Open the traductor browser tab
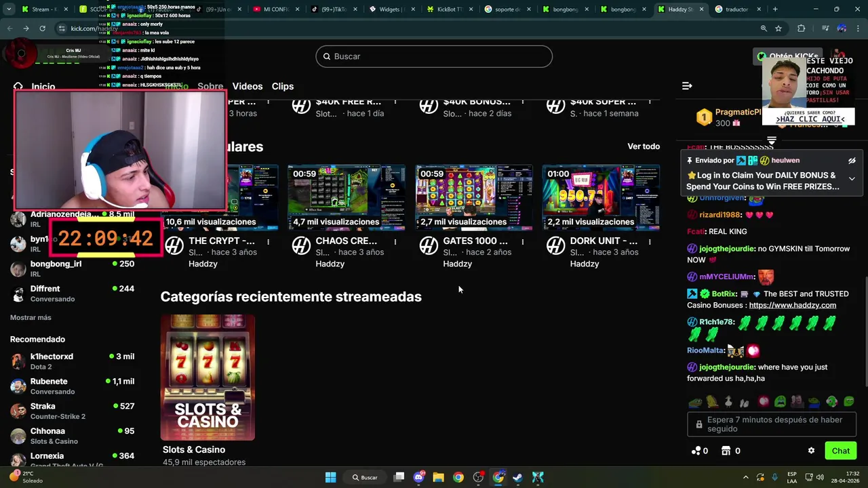This screenshot has height=488, width=868. point(732,9)
